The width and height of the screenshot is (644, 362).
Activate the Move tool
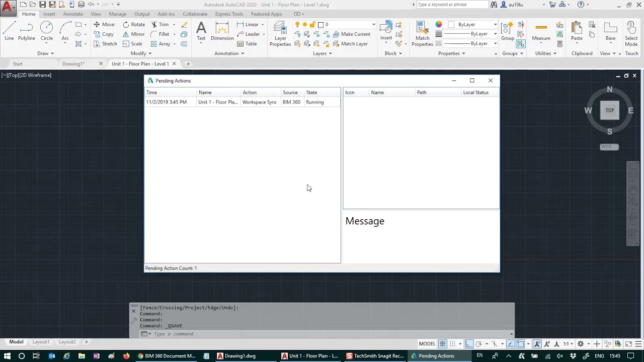pos(104,24)
